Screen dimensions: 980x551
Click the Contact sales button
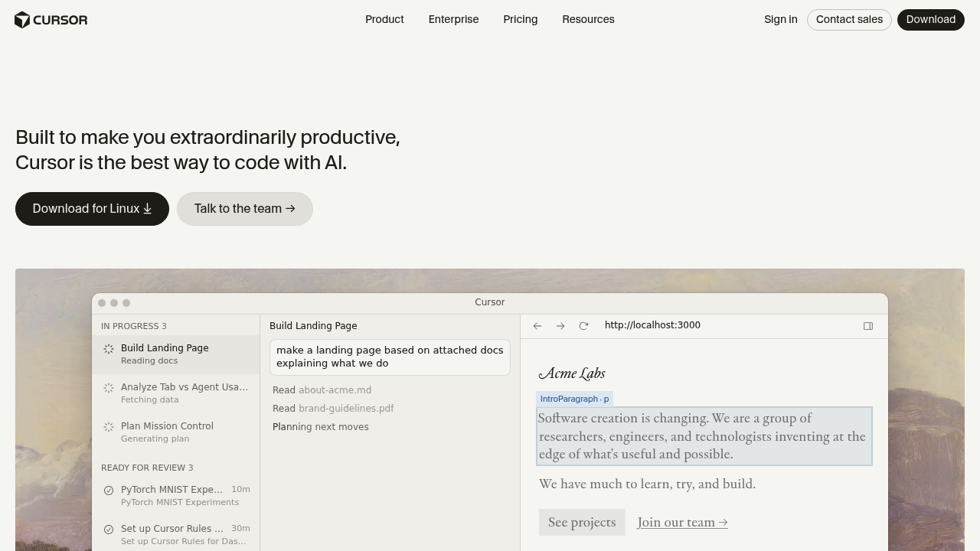pos(849,19)
